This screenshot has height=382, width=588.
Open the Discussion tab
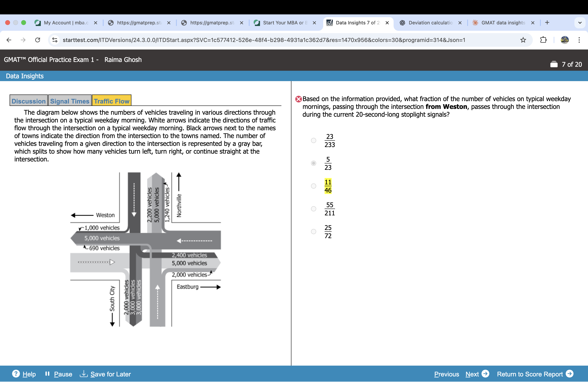29,101
